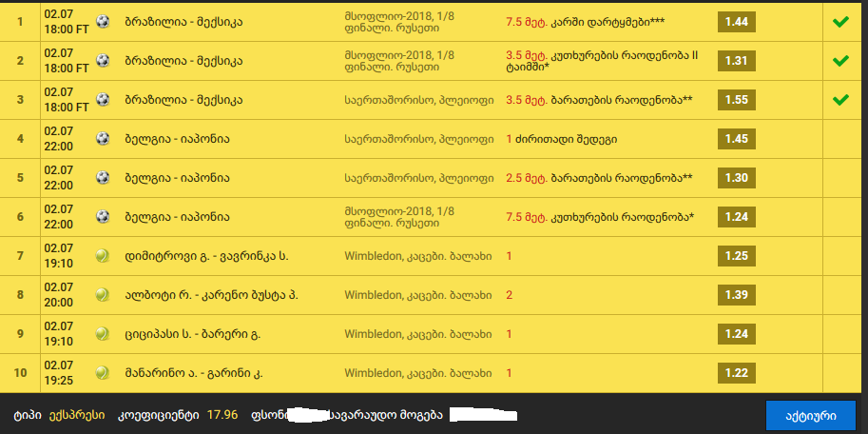Click the green checkmark in the 1.44 row

840,22
